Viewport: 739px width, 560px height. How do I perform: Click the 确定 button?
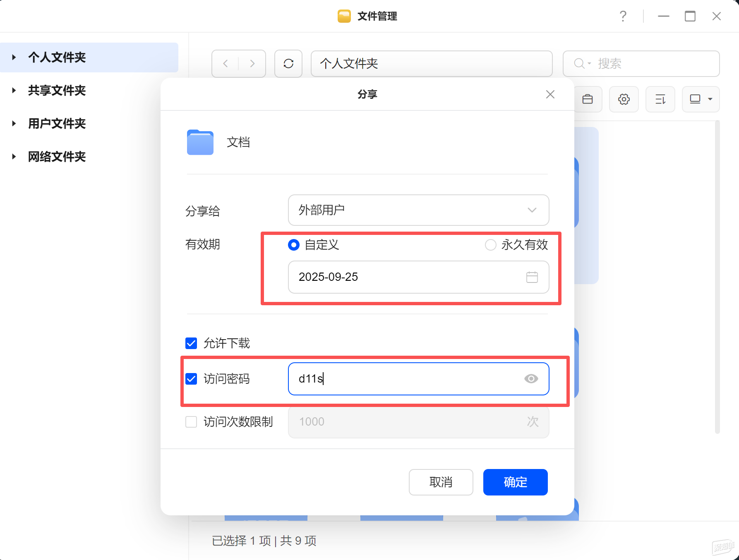point(515,482)
